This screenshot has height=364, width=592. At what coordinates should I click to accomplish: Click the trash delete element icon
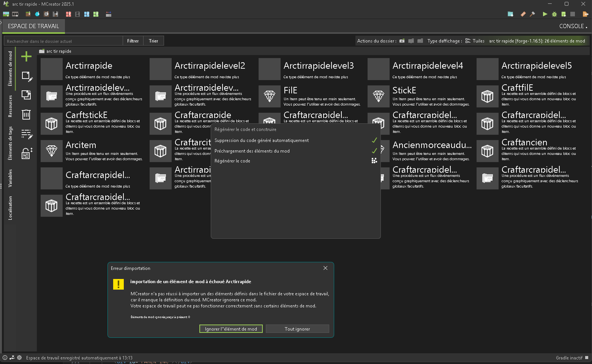[26, 114]
